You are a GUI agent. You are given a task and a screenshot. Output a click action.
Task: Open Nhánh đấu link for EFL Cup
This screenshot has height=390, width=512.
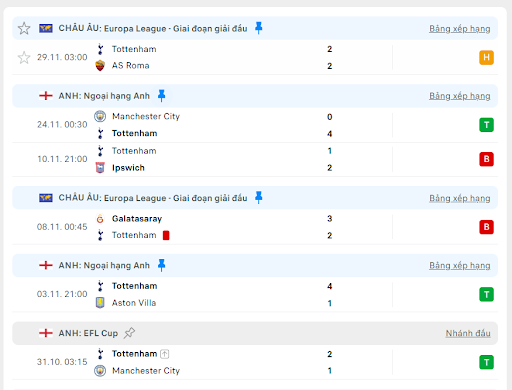(468, 333)
